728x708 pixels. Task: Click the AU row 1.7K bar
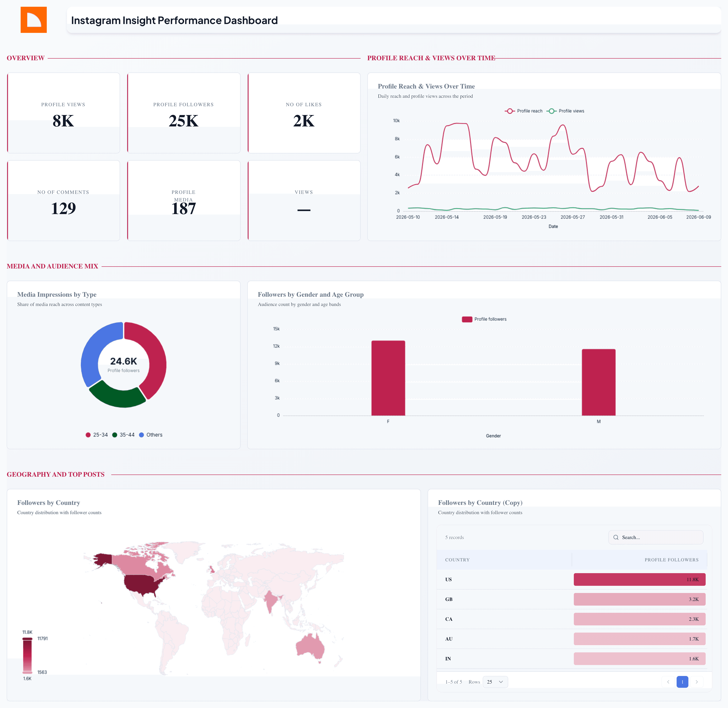point(640,639)
